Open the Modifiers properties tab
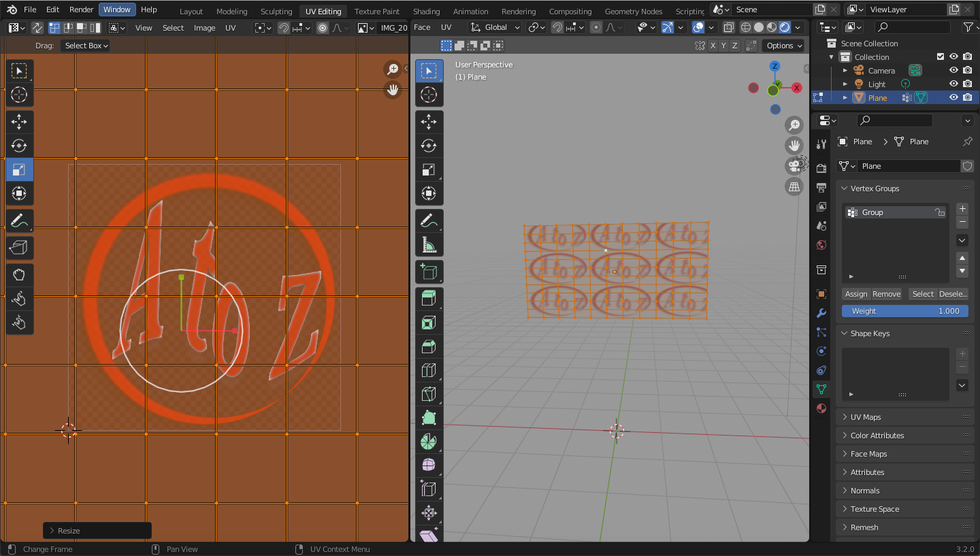 (x=821, y=313)
